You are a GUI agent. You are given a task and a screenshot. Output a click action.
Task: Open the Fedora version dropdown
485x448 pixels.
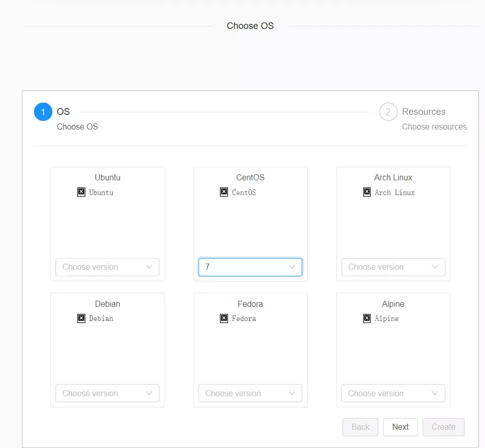point(250,393)
